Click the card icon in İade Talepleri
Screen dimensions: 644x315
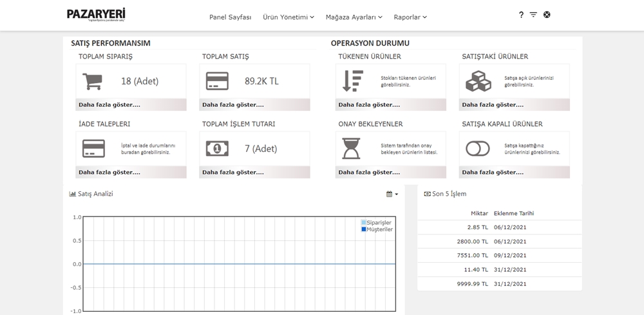click(x=93, y=149)
